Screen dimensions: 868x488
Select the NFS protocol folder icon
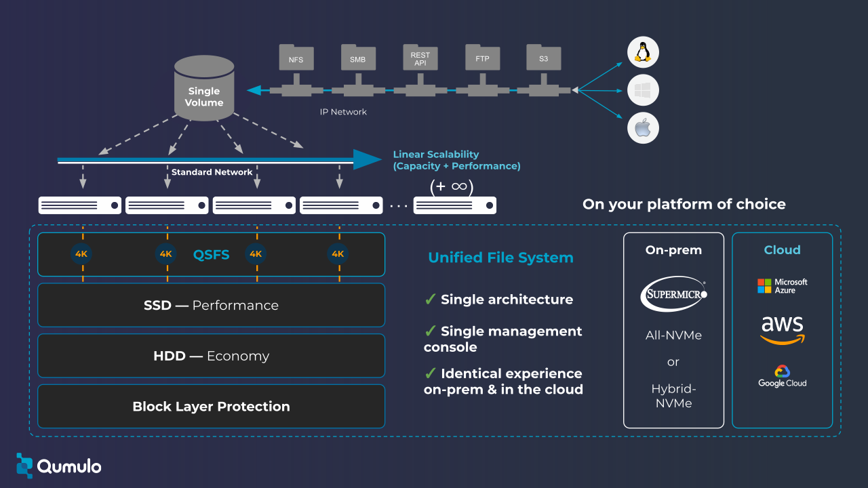296,58
